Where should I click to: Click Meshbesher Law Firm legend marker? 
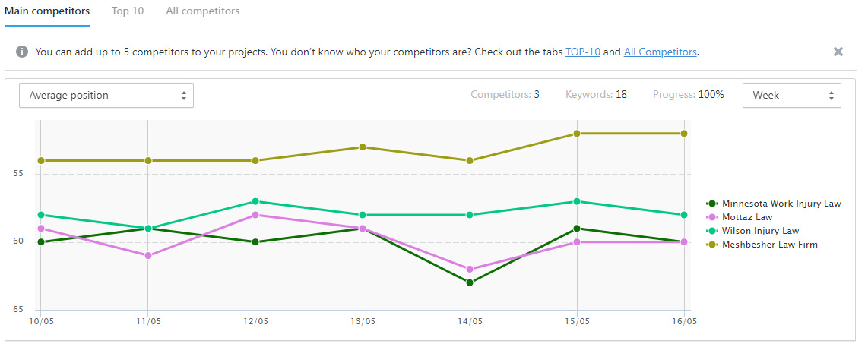click(x=712, y=245)
